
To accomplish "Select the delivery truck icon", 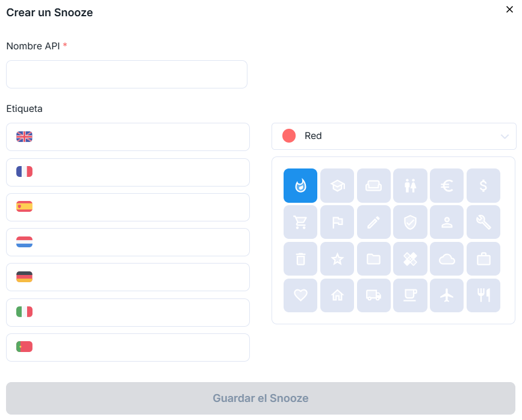I will pos(374,295).
